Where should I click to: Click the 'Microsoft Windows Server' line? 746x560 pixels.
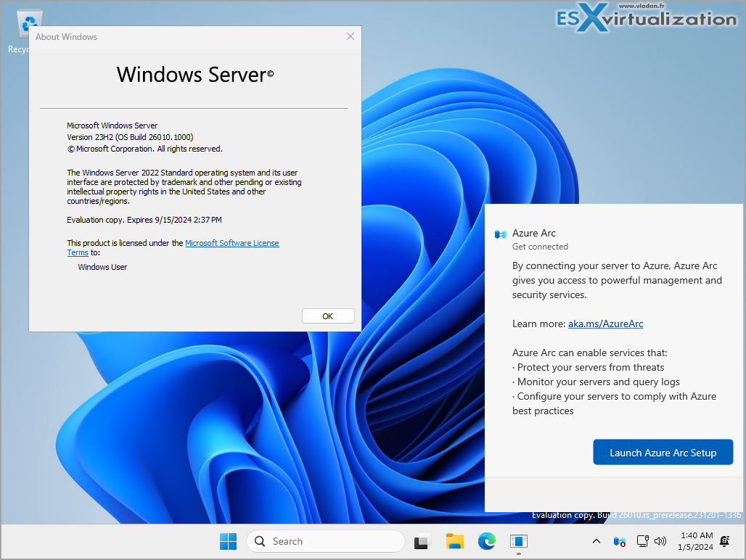click(x=112, y=125)
